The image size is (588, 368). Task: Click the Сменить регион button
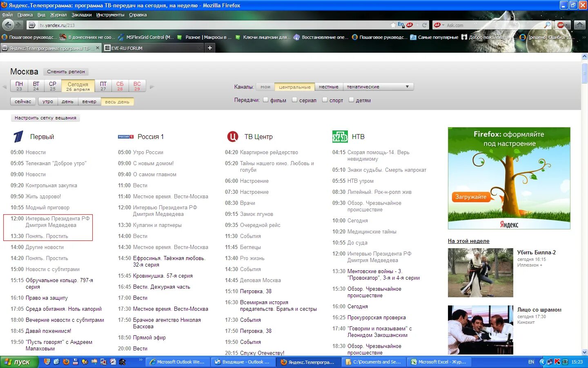(x=66, y=72)
